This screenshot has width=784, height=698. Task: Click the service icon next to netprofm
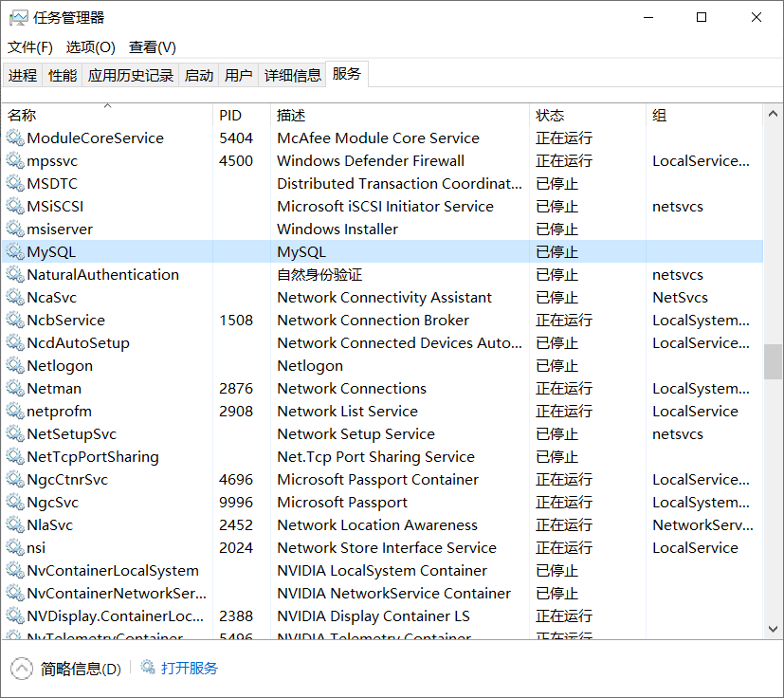pos(15,411)
